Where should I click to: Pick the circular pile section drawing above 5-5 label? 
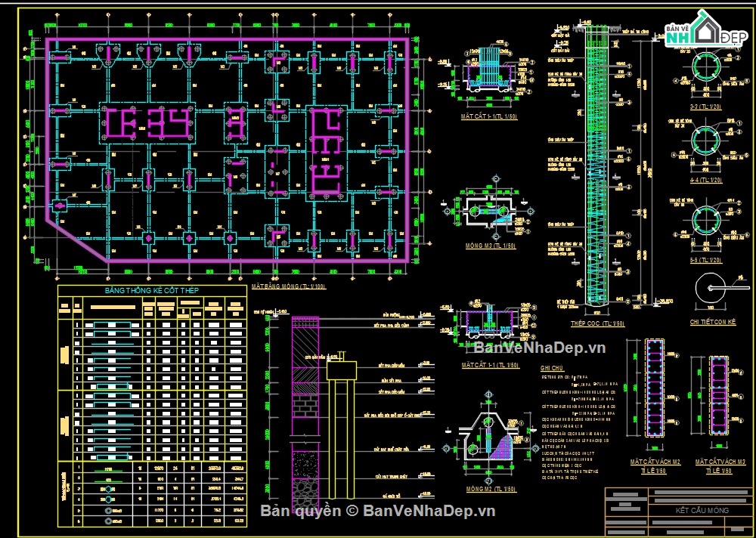(706, 221)
